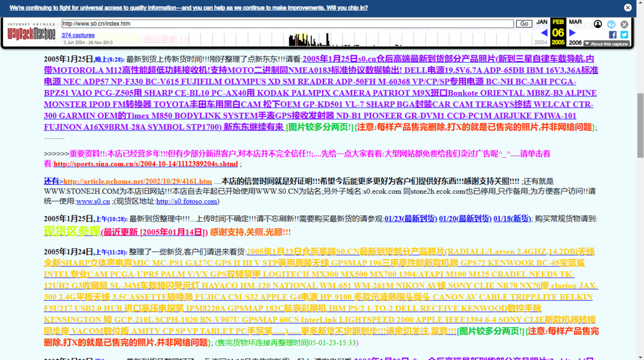Focus the Wayback URL input field
Viewport: 644px width, 360px height.
pyautogui.click(x=287, y=24)
